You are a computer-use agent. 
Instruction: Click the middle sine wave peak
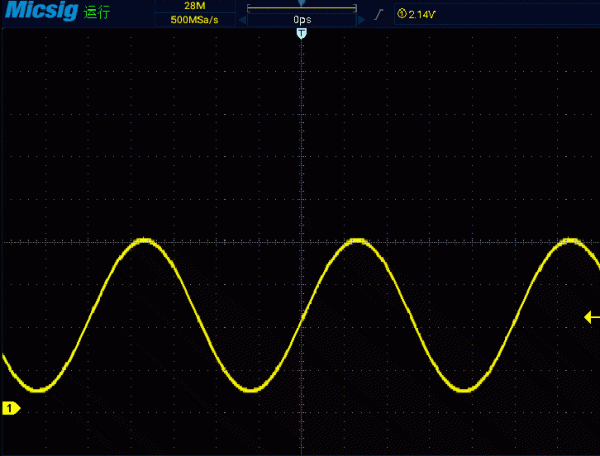tap(357, 240)
